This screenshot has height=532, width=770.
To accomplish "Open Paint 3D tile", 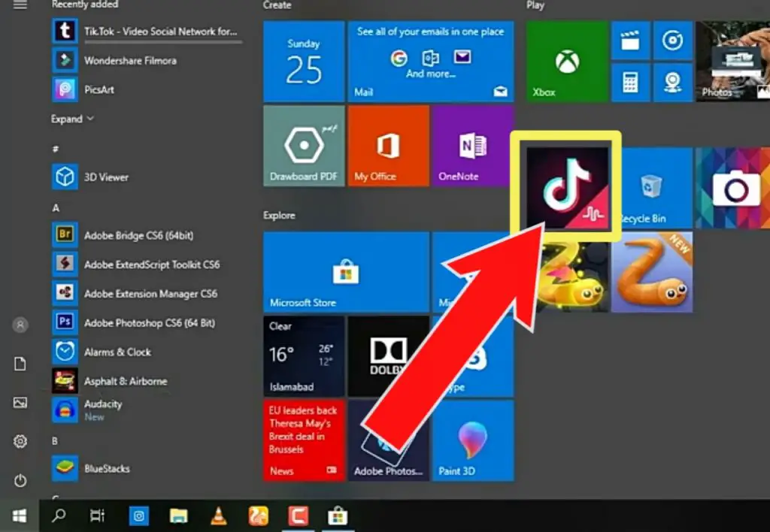I will point(473,441).
